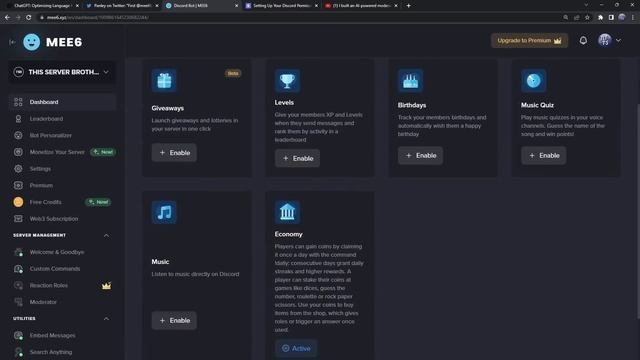Click the Dashboard grid icon in sidebar
The image size is (640, 360).
(x=18, y=102)
